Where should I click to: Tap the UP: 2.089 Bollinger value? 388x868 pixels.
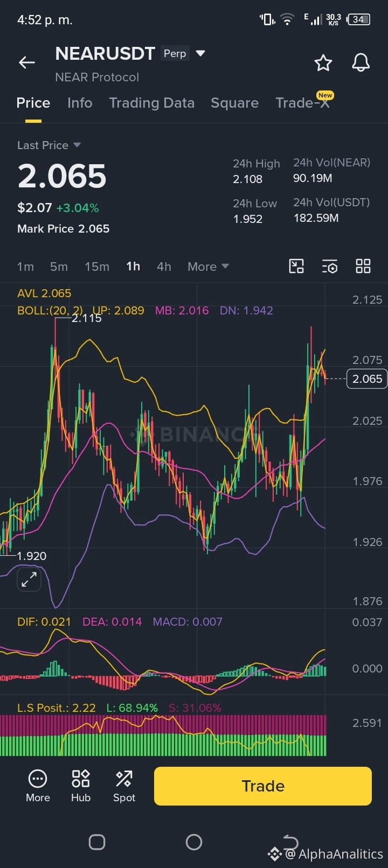118,311
